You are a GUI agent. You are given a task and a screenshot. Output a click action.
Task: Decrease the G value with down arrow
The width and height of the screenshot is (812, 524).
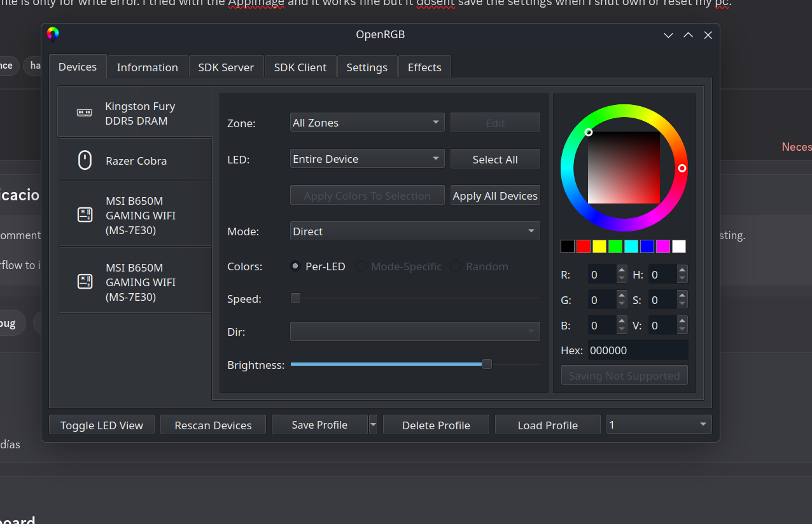622,304
